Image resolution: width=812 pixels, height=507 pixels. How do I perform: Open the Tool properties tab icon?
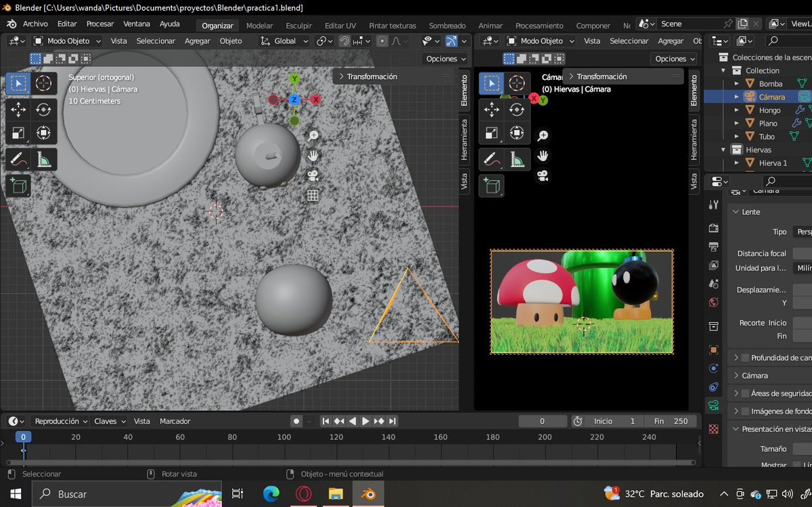tap(713, 204)
